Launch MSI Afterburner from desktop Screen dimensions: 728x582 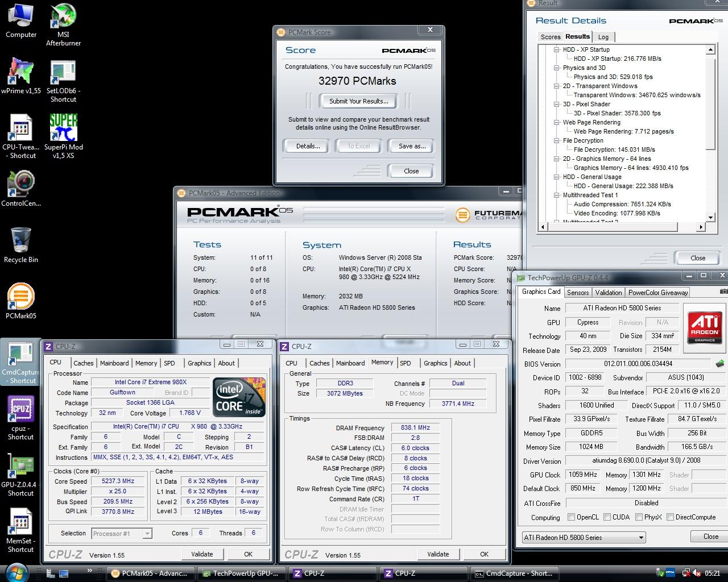(63, 26)
